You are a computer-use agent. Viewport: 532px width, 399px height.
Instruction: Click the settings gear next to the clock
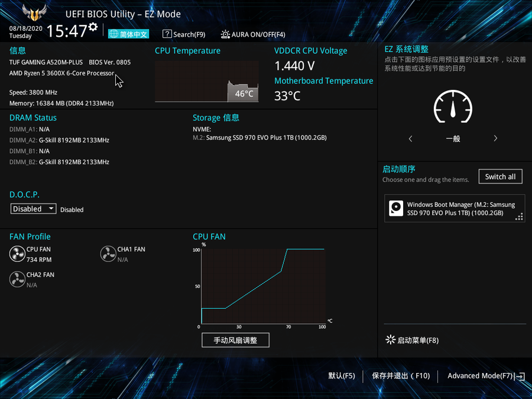point(93,28)
